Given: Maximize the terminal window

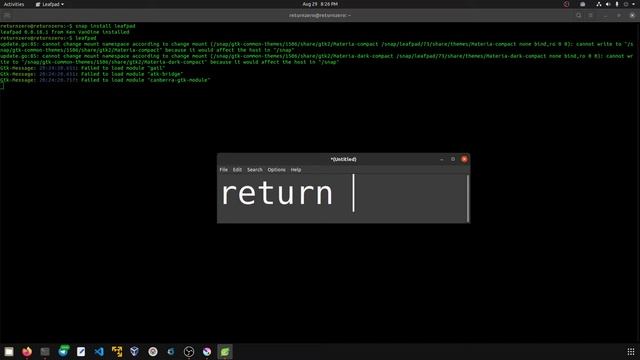Looking at the screenshot, I should (619, 16).
